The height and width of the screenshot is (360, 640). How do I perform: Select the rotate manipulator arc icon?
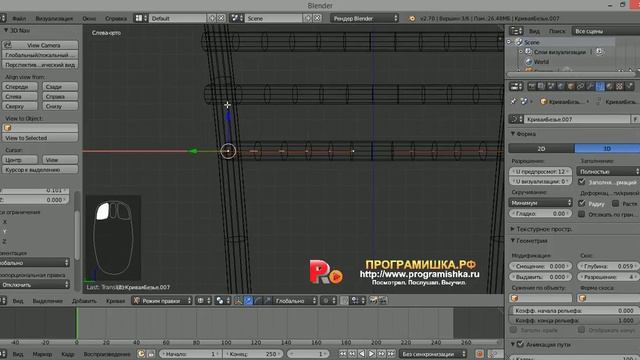click(x=258, y=301)
